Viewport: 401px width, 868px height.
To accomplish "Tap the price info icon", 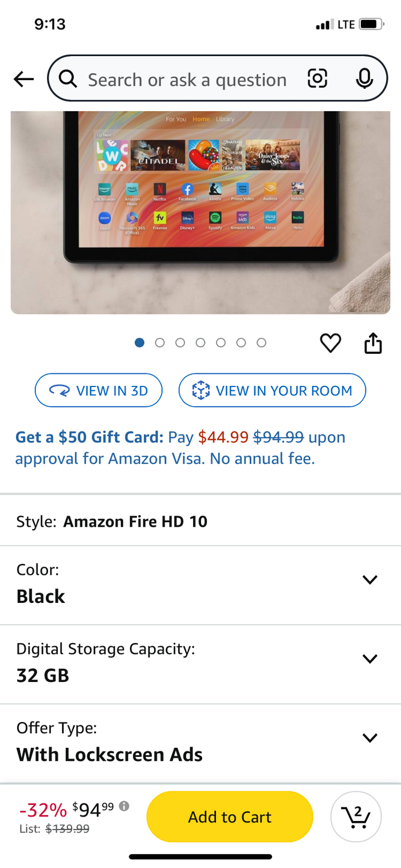I will [x=124, y=806].
